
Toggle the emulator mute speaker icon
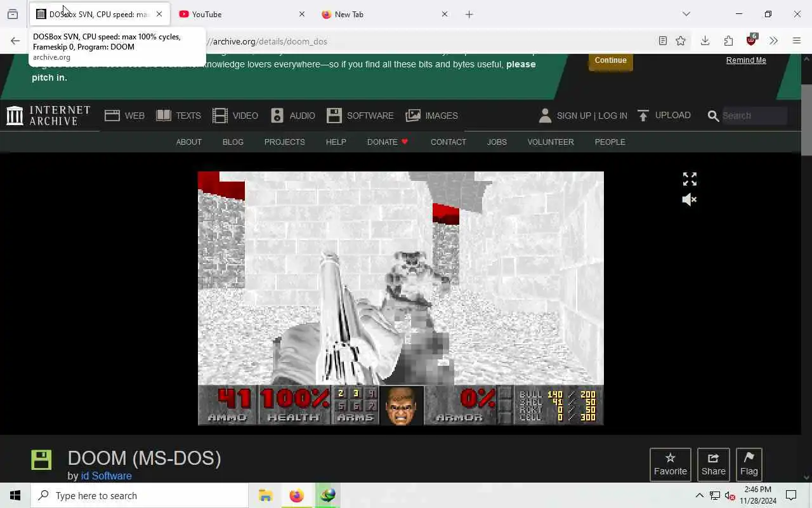click(690, 199)
